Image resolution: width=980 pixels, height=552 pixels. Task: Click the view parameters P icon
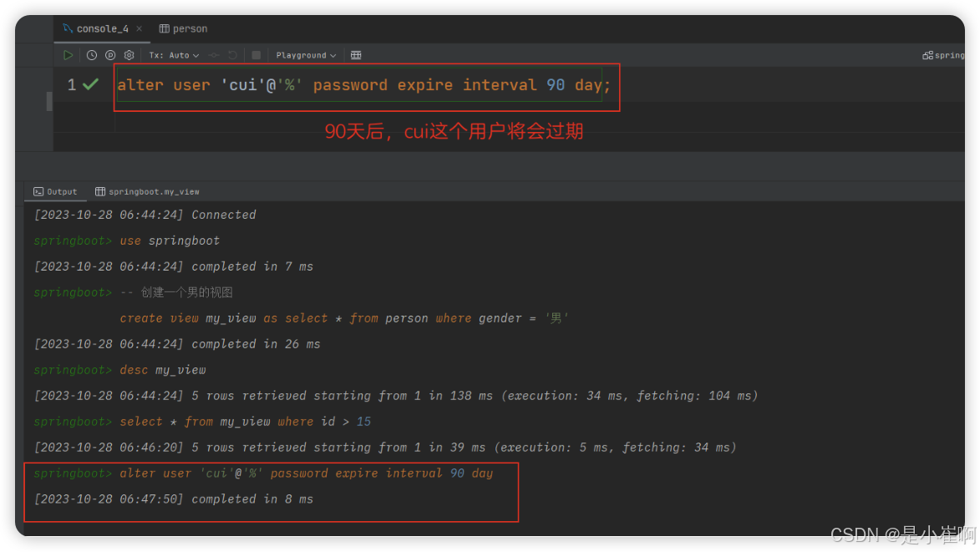pos(110,55)
